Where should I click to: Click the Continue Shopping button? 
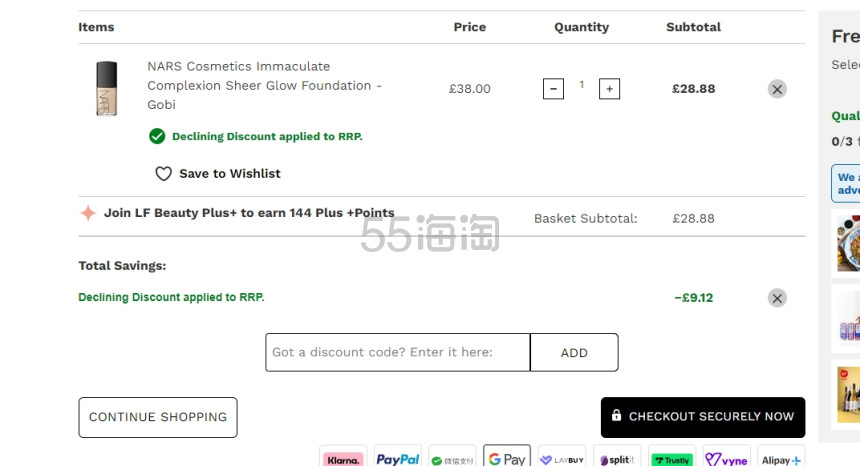point(158,417)
